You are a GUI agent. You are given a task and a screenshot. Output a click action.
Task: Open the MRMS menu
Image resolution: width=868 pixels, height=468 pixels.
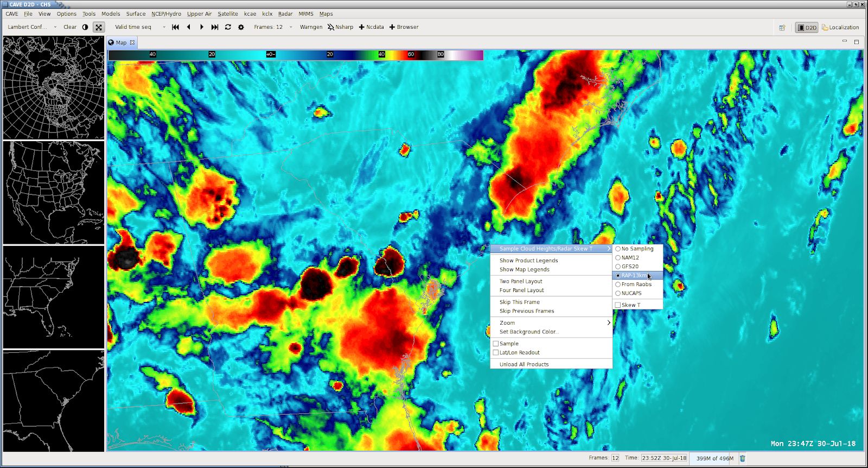click(306, 14)
